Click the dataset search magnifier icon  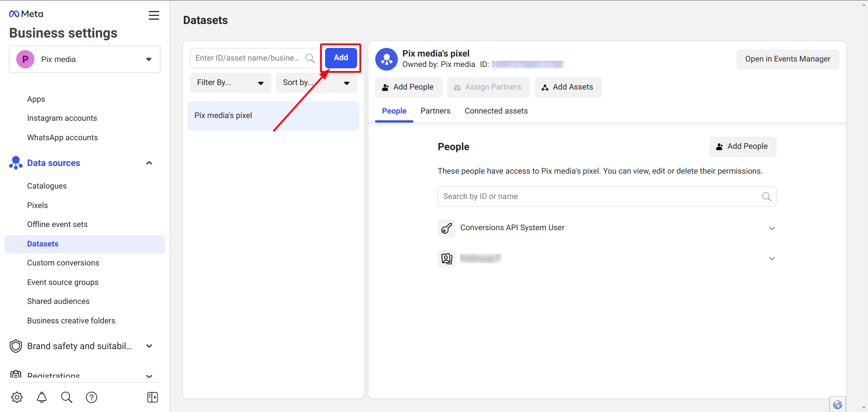pos(310,58)
